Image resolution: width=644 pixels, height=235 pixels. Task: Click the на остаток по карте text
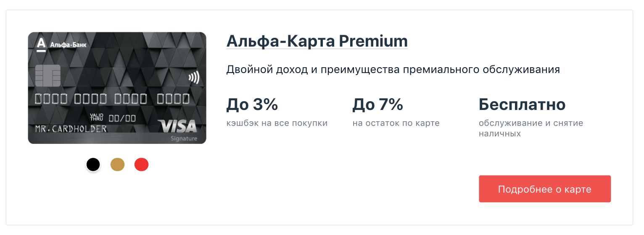[396, 123]
